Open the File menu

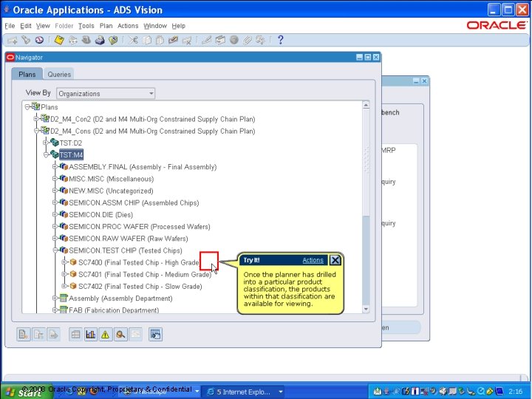(x=10, y=26)
